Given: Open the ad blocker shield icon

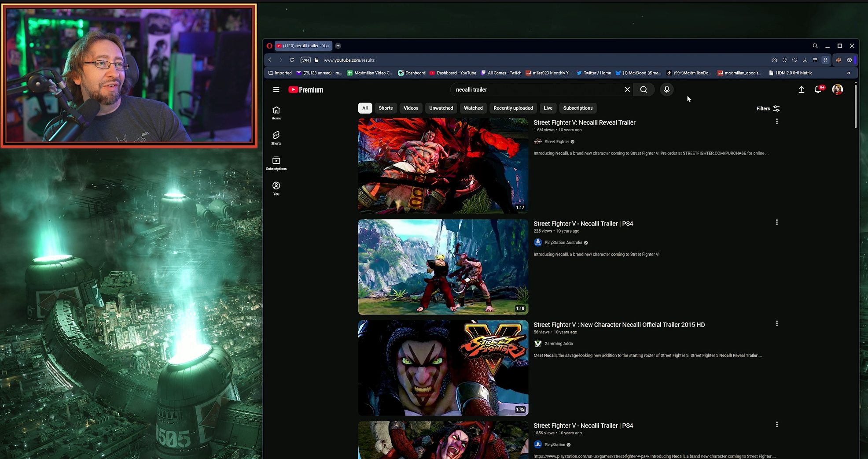Looking at the screenshot, I should [784, 60].
